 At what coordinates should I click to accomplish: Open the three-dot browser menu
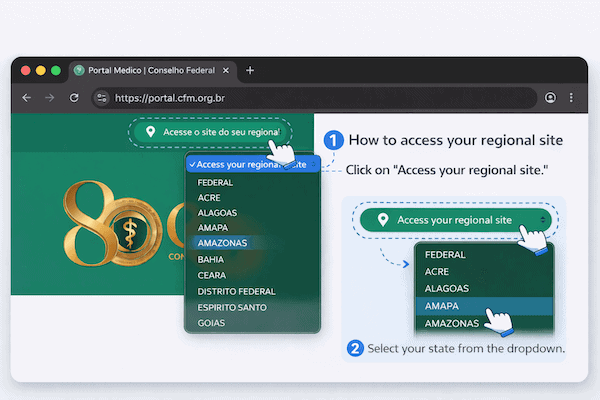[x=571, y=98]
